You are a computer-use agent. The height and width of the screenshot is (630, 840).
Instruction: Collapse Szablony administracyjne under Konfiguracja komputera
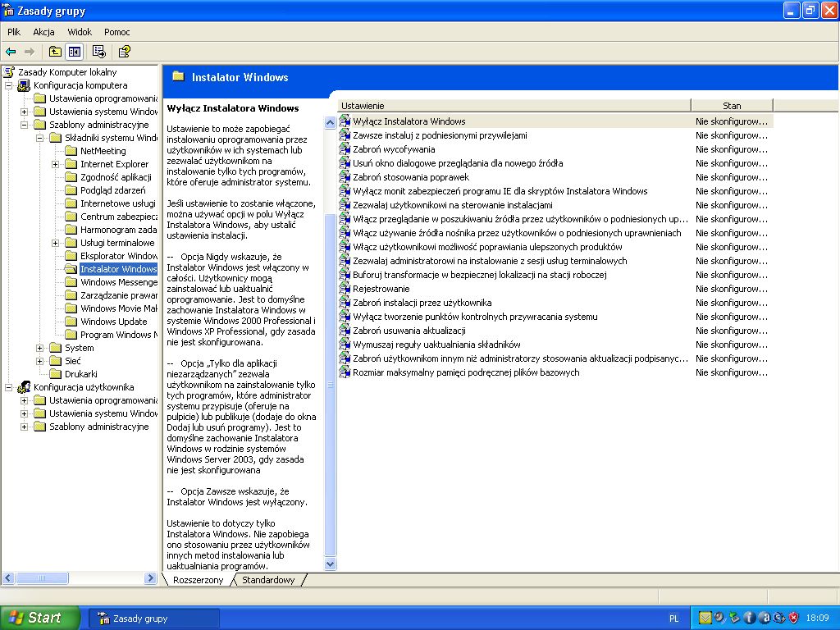pos(24,125)
